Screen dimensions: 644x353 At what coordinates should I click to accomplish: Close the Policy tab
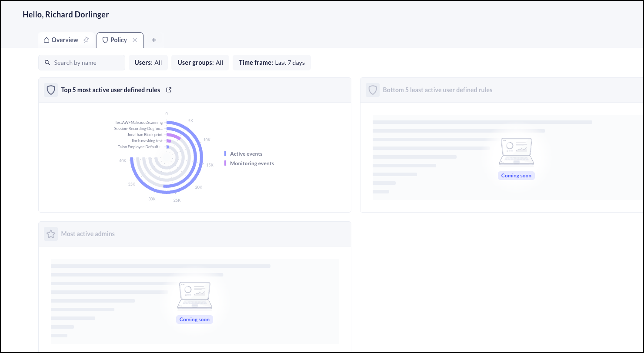[x=135, y=40]
